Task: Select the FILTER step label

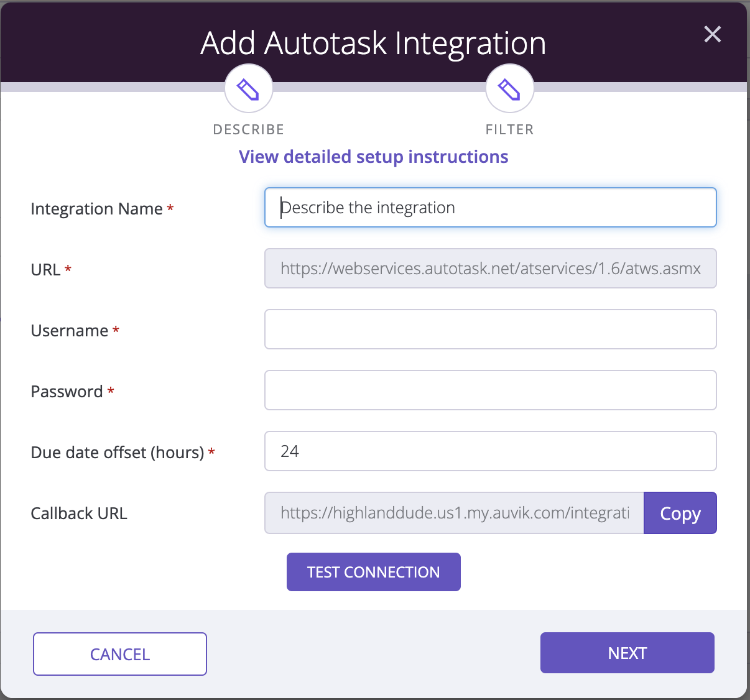Action: 510,129
